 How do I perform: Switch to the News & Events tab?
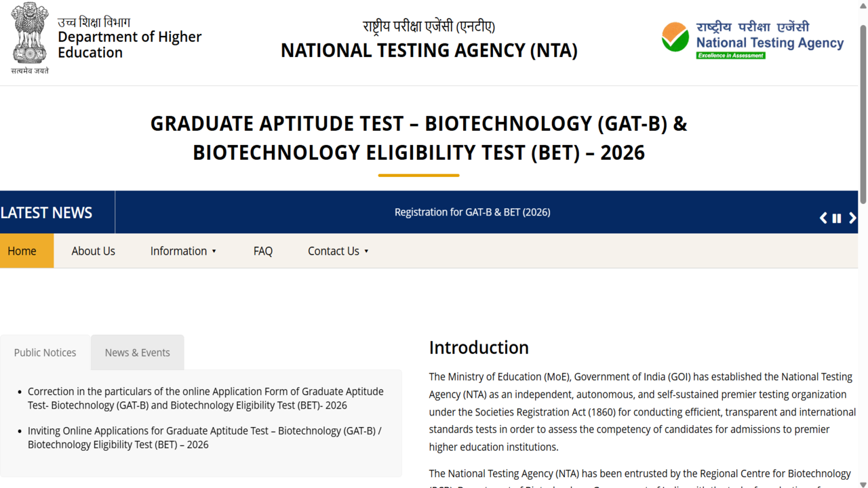pos(137,352)
